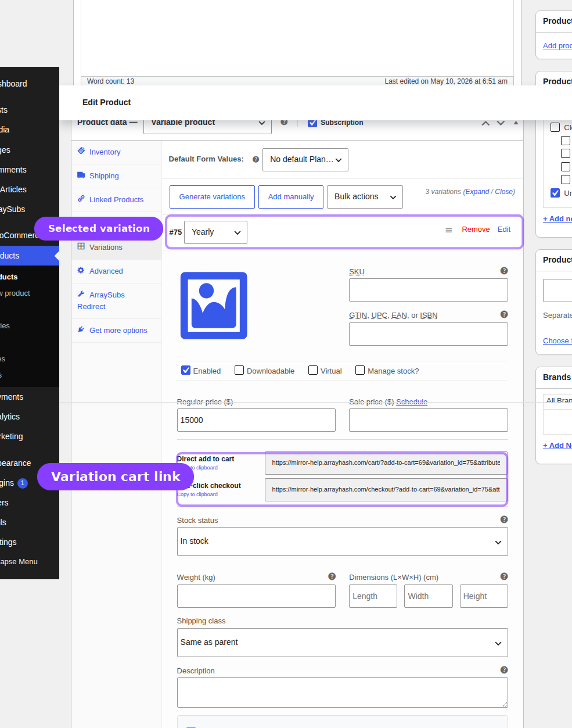Focus the SKU input field

pyautogui.click(x=429, y=290)
